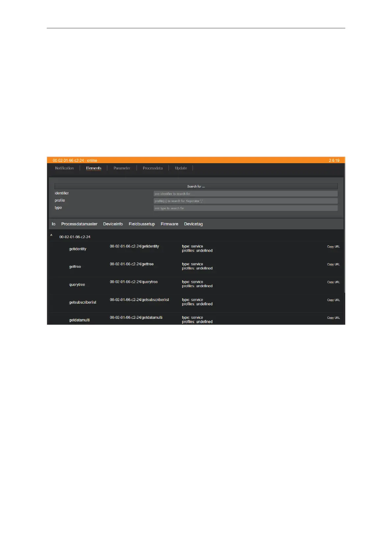This screenshot has height=554, width=392.
Task: Switch to the Elements tab
Action: tap(93, 168)
